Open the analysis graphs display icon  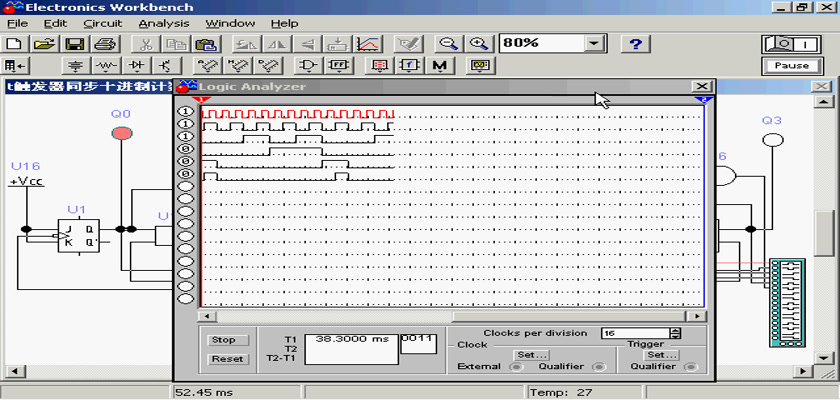click(369, 44)
